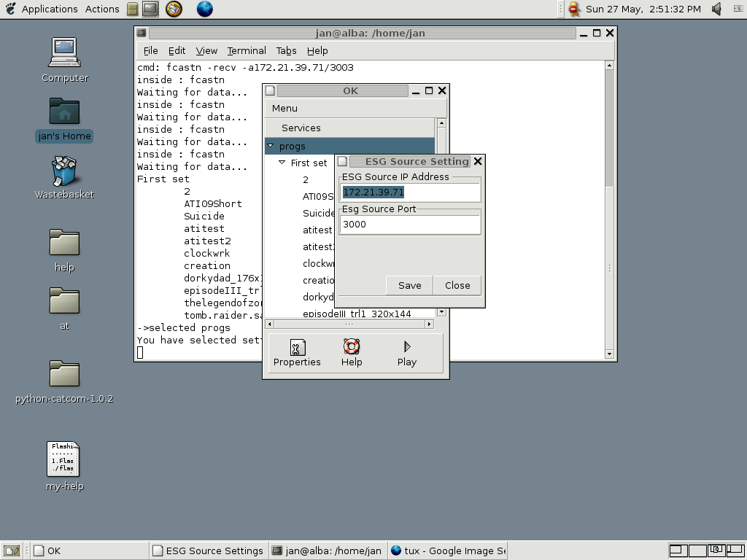Image resolution: width=747 pixels, height=560 pixels.
Task: Open the web browser globe launcher
Action: click(x=205, y=9)
